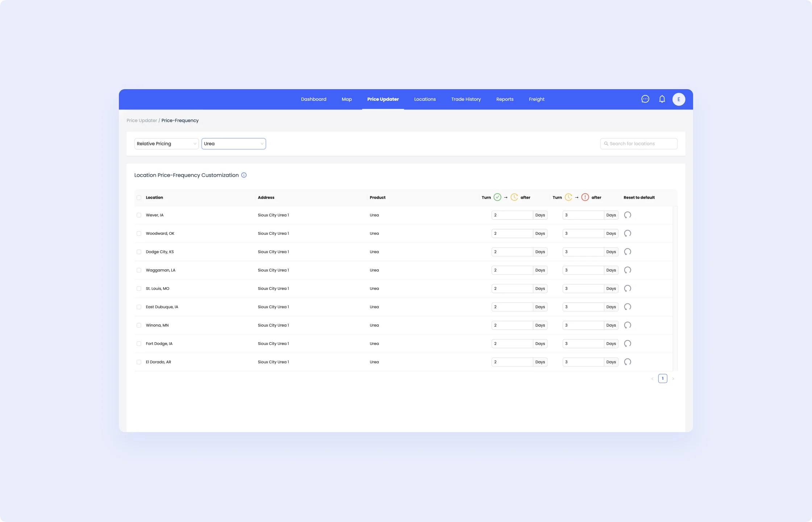Check the St. Louis, MO row checkbox
Image resolution: width=812 pixels, height=522 pixels.
(139, 289)
